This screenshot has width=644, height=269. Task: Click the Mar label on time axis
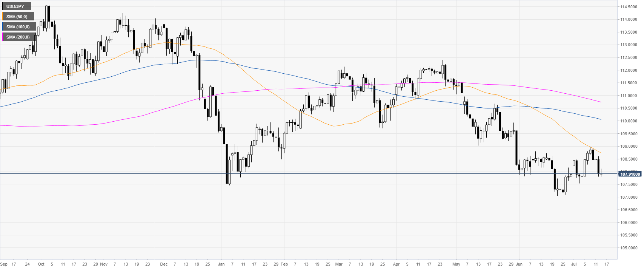point(339,264)
